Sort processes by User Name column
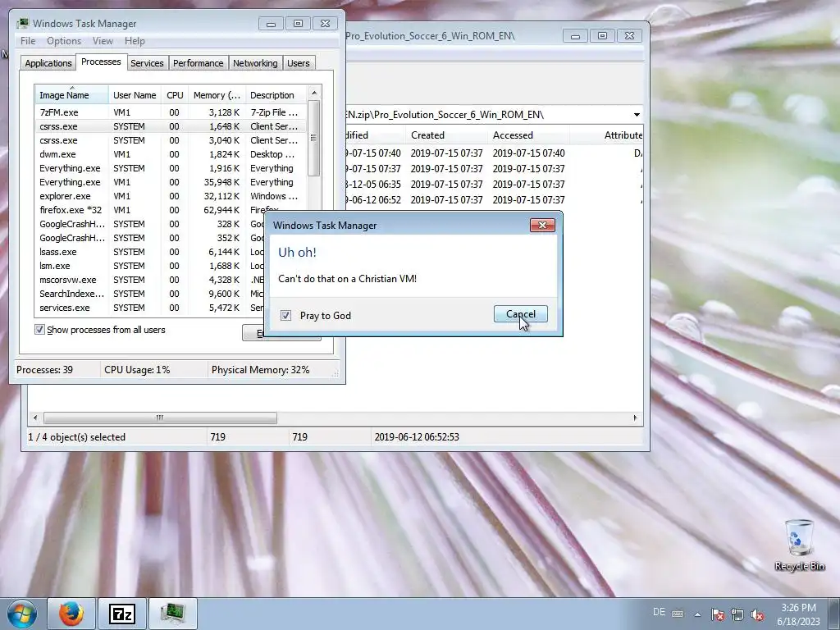Screen dimensions: 840x630 pos(135,95)
